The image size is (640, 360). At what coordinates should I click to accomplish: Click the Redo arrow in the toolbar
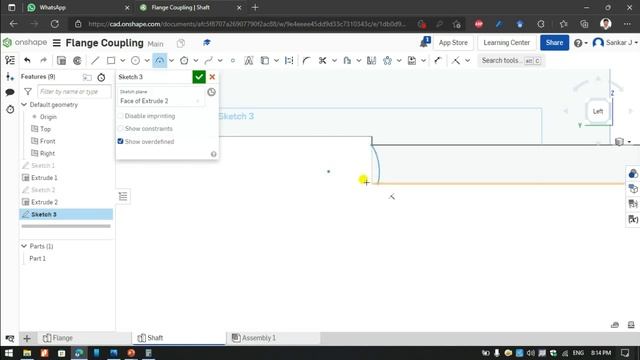pos(43,60)
